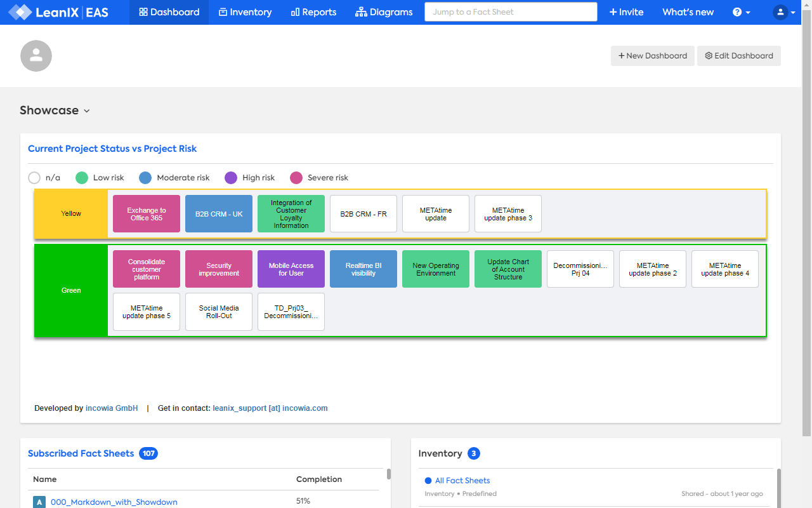Viewport: 812px width, 508px height.
Task: Follow the incowia GmbH link
Action: 112,408
